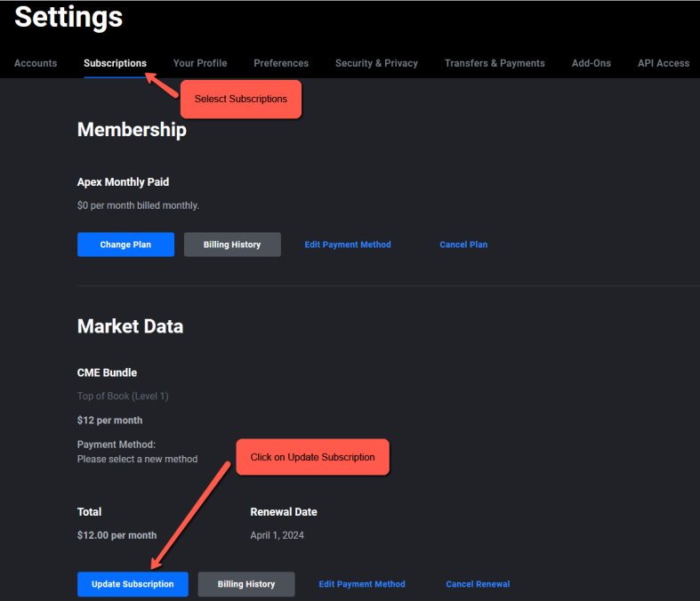Open the Add-Ons tab
This screenshot has width=700, height=601.
click(591, 63)
